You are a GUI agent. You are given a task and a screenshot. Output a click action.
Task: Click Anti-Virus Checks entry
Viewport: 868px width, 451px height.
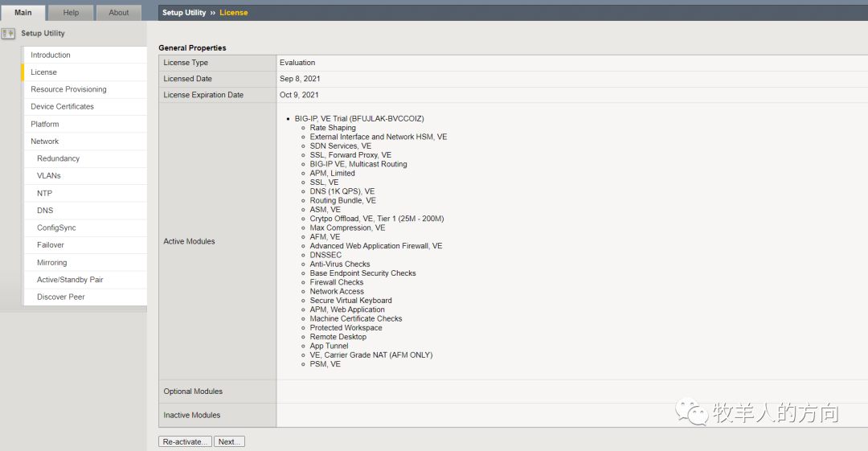[x=340, y=264]
